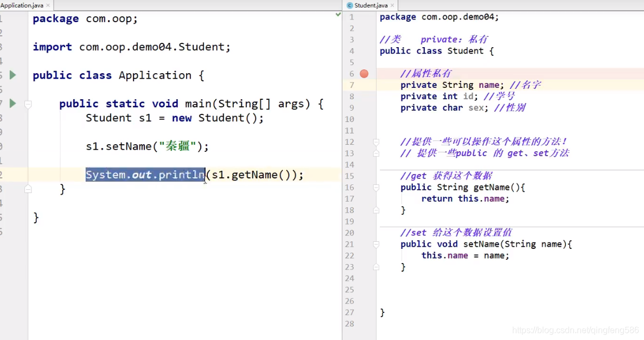644x340 pixels.
Task: Click line number 28 in Student.java gutter
Action: pyautogui.click(x=349, y=324)
